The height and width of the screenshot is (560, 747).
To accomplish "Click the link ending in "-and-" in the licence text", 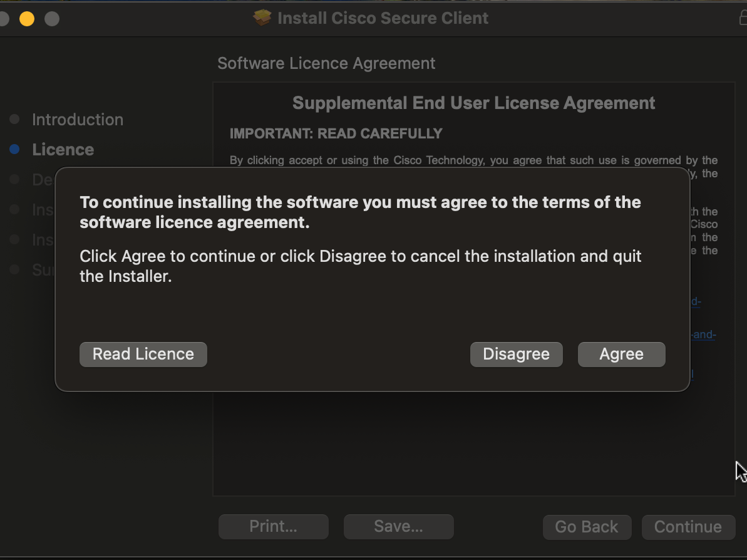I will click(x=703, y=334).
